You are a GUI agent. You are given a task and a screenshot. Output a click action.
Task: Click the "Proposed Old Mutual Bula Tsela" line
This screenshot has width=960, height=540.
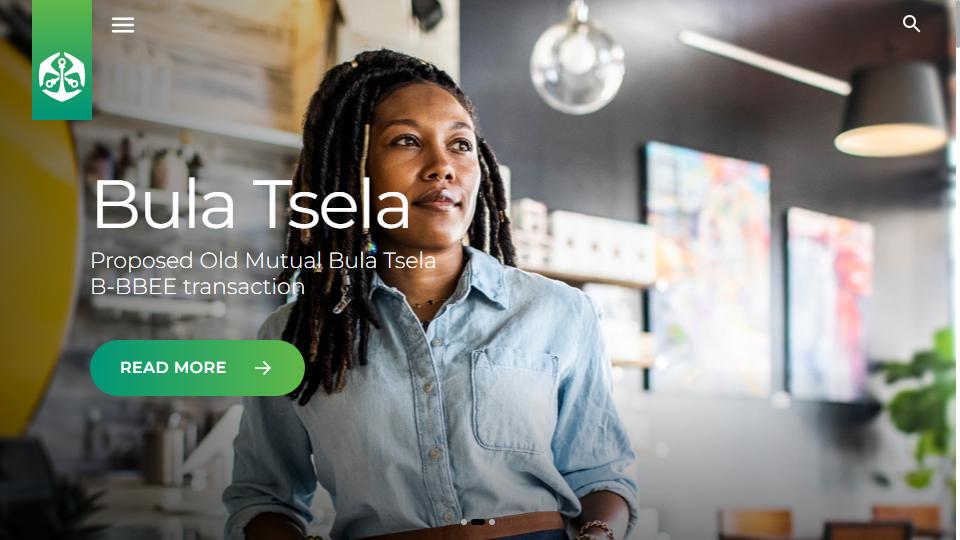263,260
